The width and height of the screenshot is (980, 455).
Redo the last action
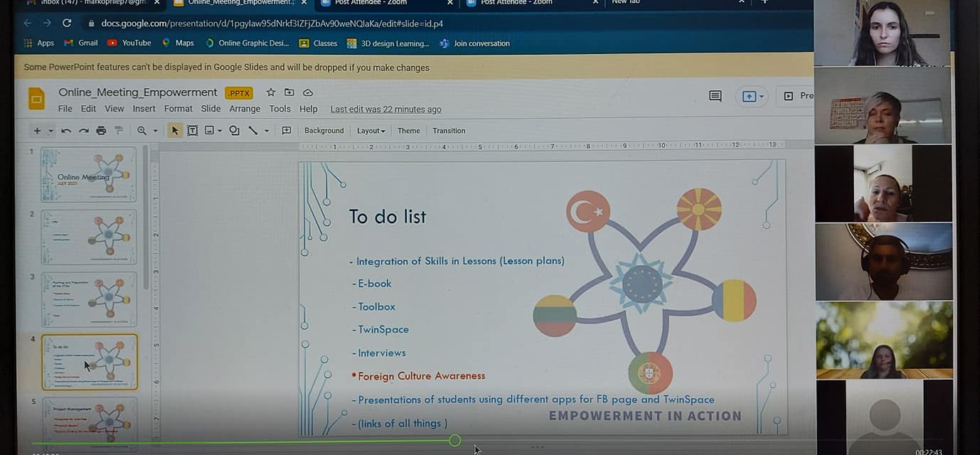tap(84, 131)
